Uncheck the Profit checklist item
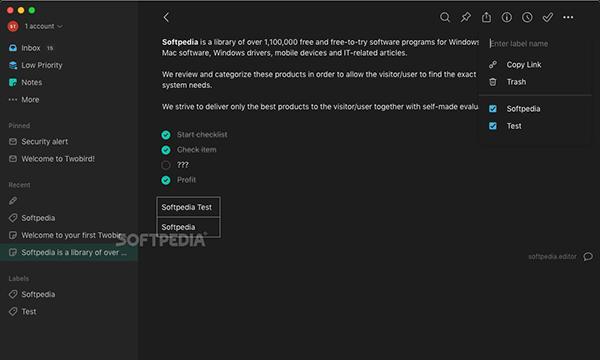The image size is (600, 360). point(166,180)
